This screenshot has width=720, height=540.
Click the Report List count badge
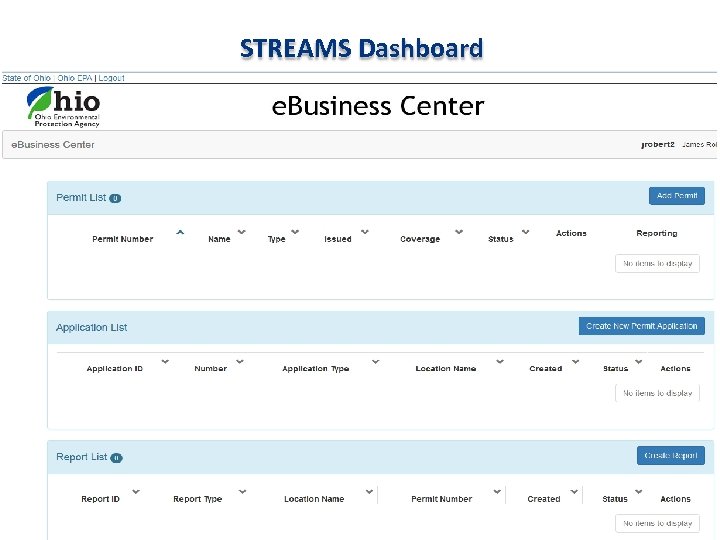[x=116, y=458]
